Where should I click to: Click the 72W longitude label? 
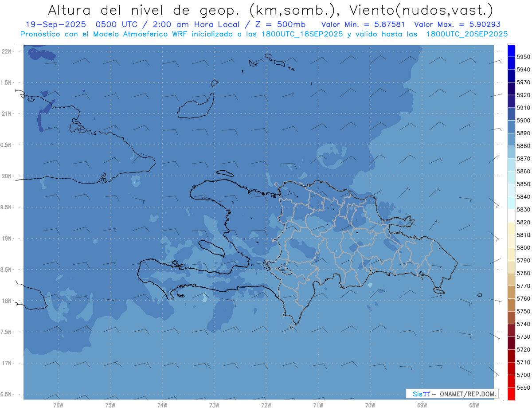266,405
